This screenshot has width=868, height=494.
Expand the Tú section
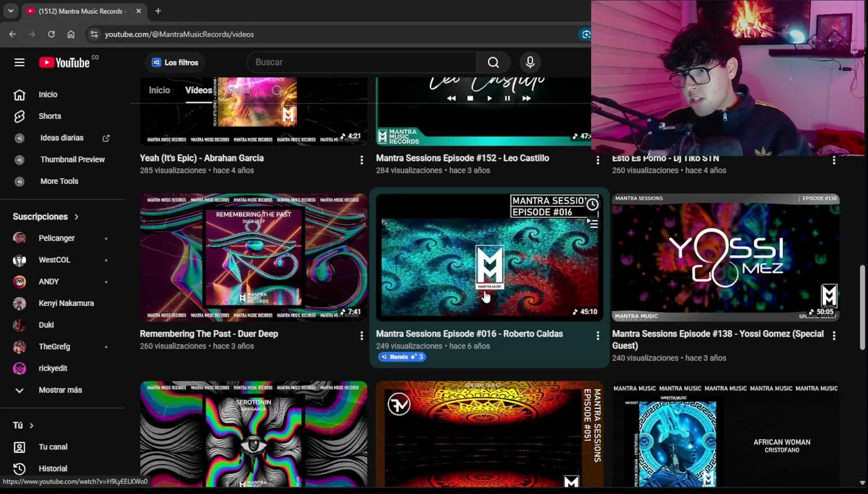click(x=23, y=425)
